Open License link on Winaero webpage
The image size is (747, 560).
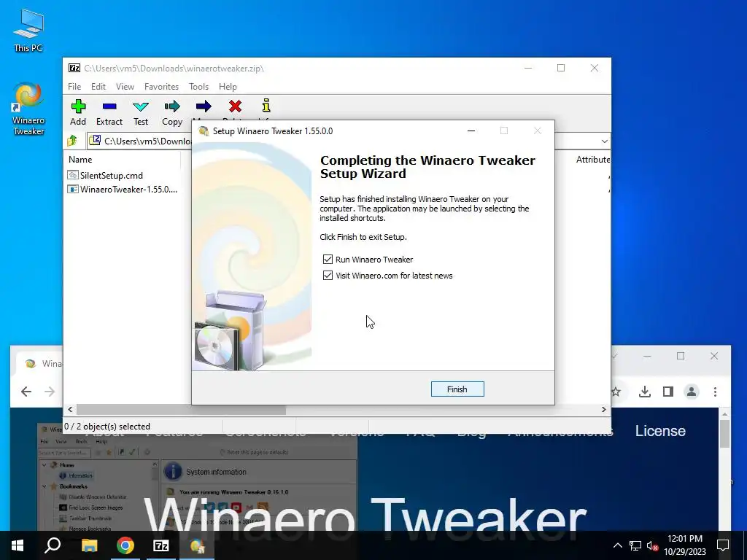[x=659, y=431]
